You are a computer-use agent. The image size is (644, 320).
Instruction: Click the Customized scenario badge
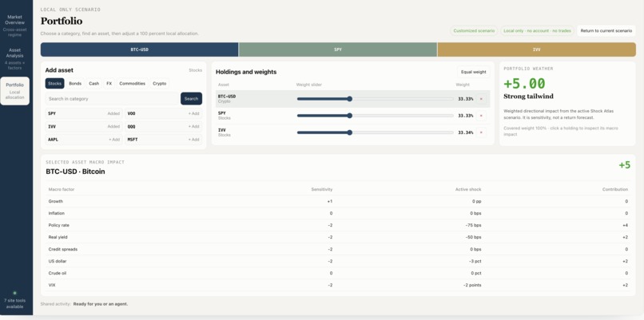pos(474,31)
